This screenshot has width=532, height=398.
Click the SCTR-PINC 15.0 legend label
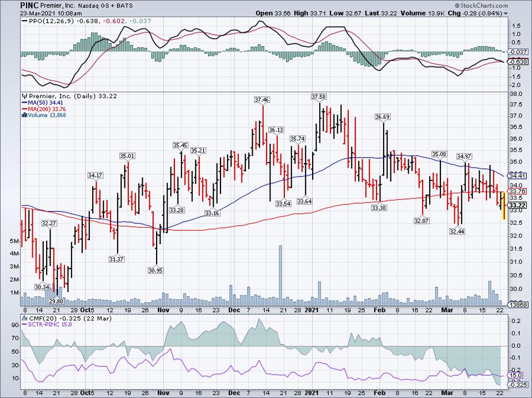click(50, 325)
